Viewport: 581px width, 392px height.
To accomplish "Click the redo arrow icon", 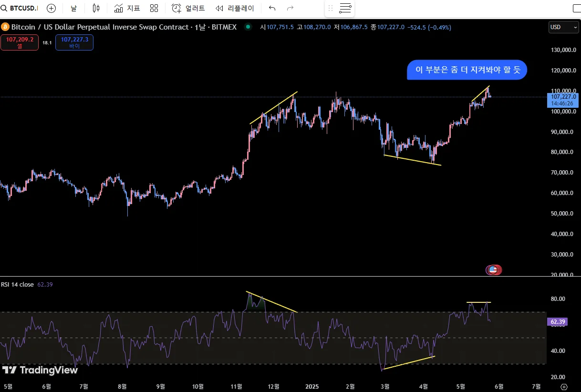I will coord(290,8).
